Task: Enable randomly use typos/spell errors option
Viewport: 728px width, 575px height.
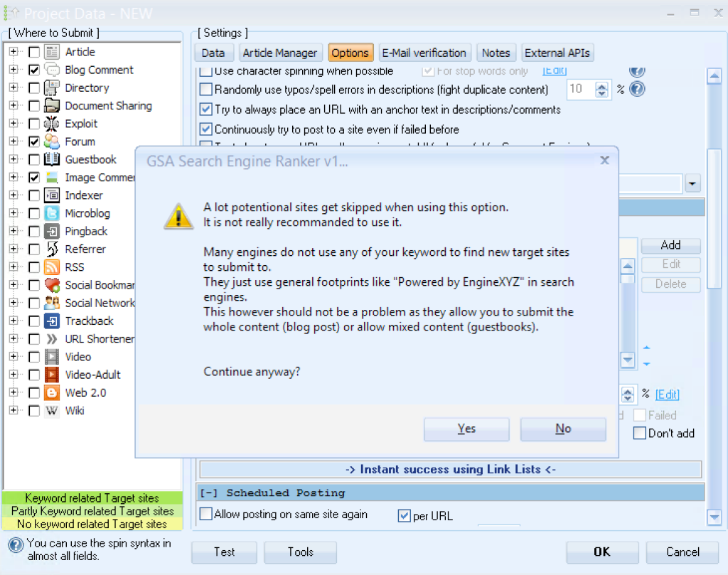Action: pos(205,89)
